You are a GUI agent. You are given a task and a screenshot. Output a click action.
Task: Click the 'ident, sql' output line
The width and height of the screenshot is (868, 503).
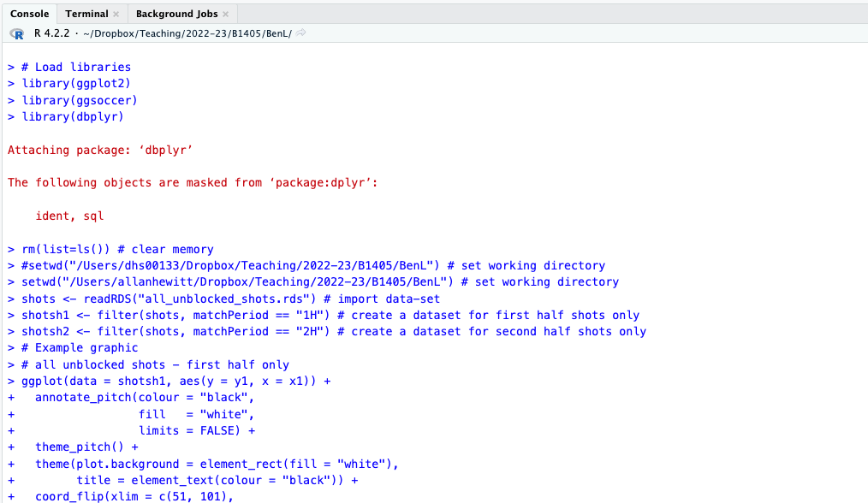click(69, 216)
